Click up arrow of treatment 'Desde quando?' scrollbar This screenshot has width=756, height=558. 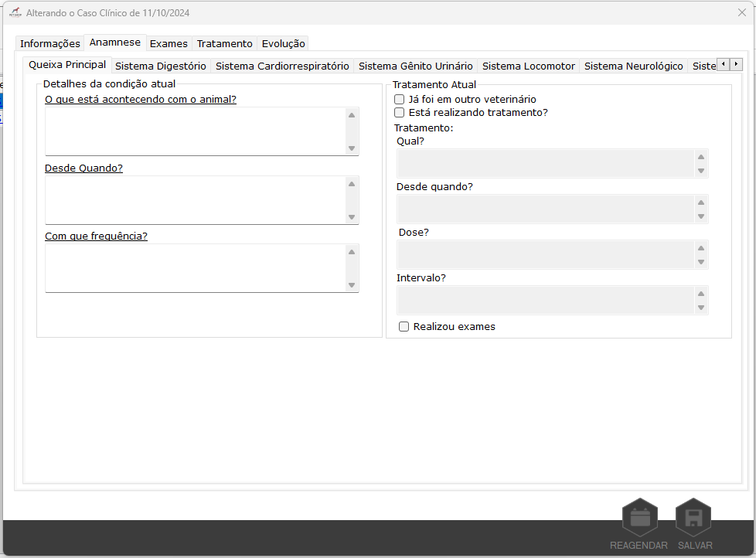[701, 202]
